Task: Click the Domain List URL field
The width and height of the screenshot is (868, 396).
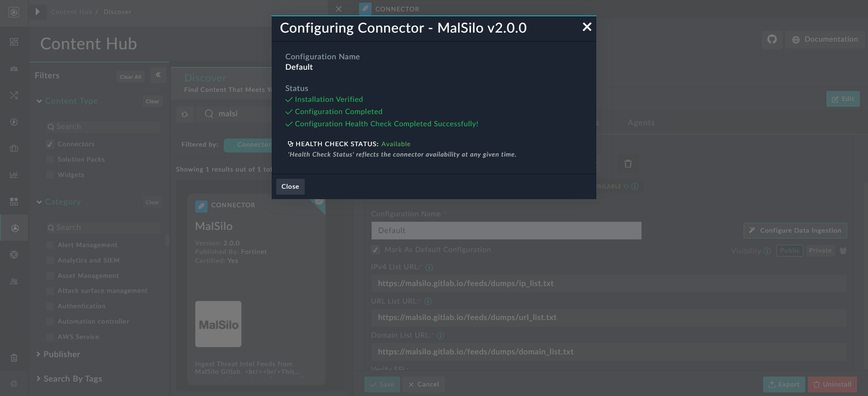Action: coord(609,352)
